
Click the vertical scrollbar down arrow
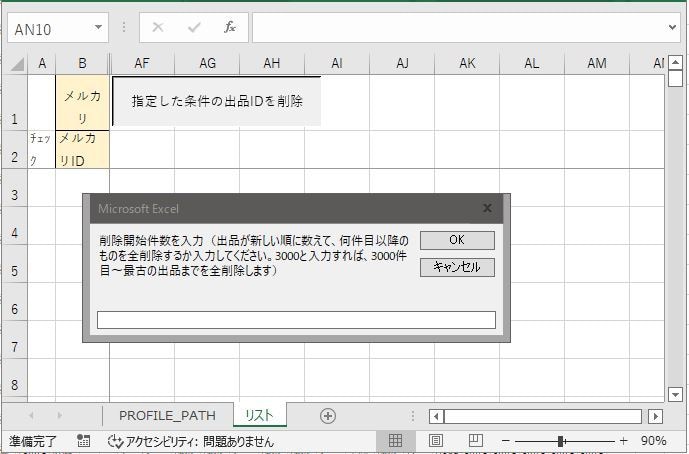tap(675, 394)
